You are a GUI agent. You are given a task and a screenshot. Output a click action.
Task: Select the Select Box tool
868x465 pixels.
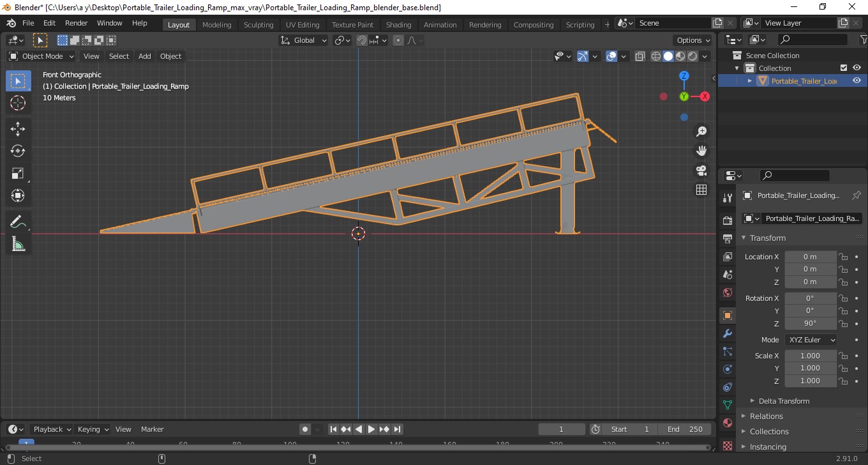(18, 81)
